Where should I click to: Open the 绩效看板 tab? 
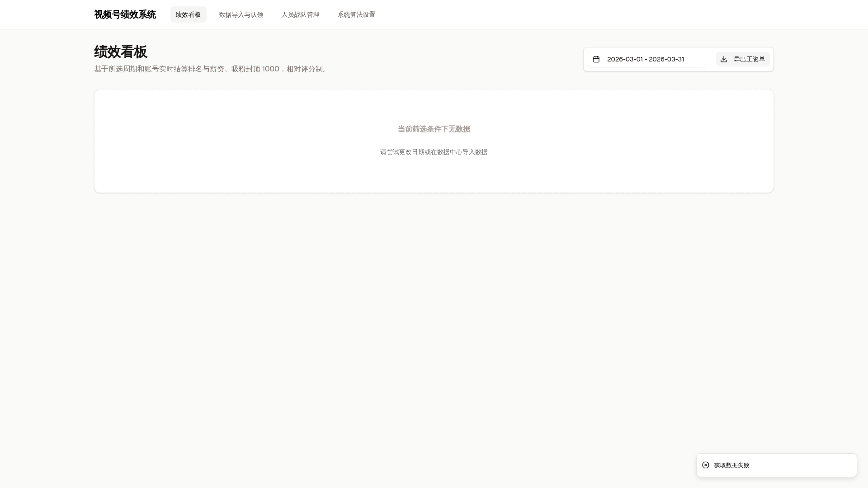coord(188,14)
